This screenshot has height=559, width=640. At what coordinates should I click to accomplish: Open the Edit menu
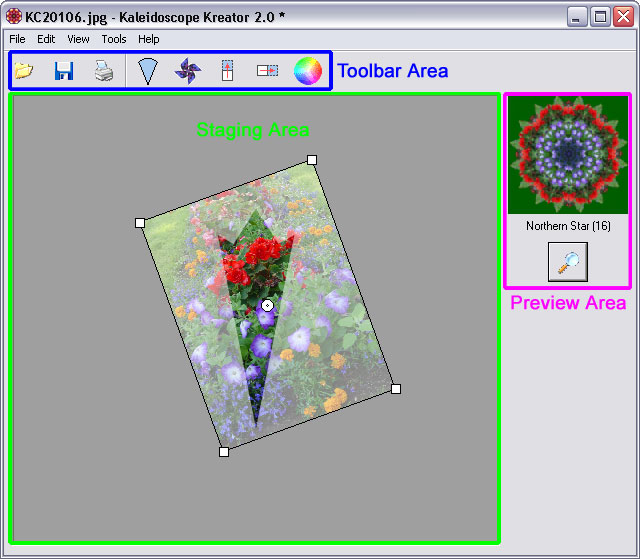[46, 39]
